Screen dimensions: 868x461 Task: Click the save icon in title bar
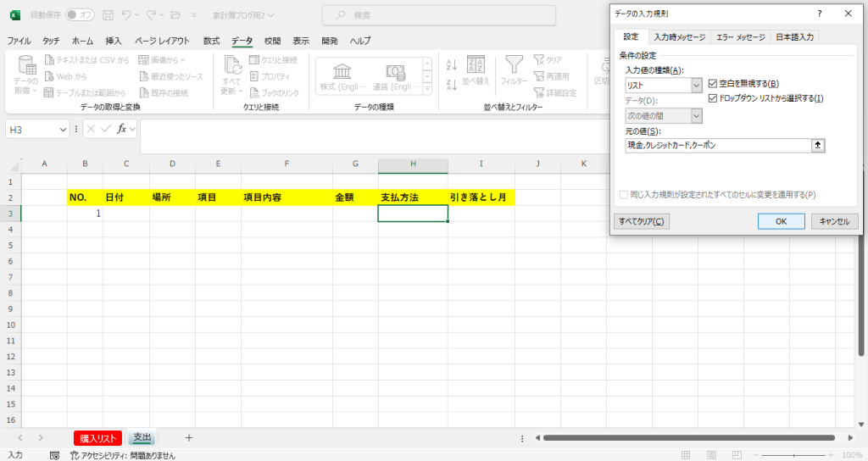coord(108,15)
